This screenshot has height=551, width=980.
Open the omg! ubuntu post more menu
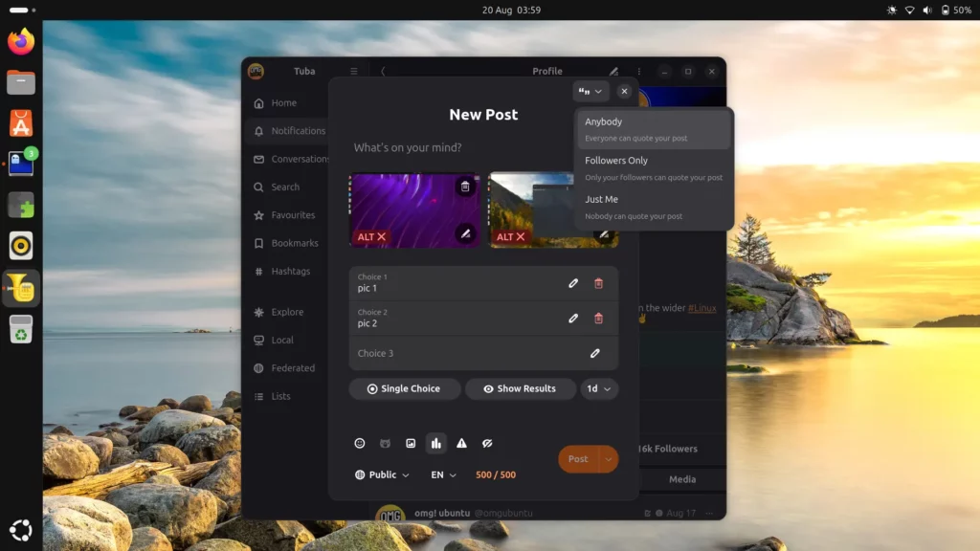[x=709, y=513]
